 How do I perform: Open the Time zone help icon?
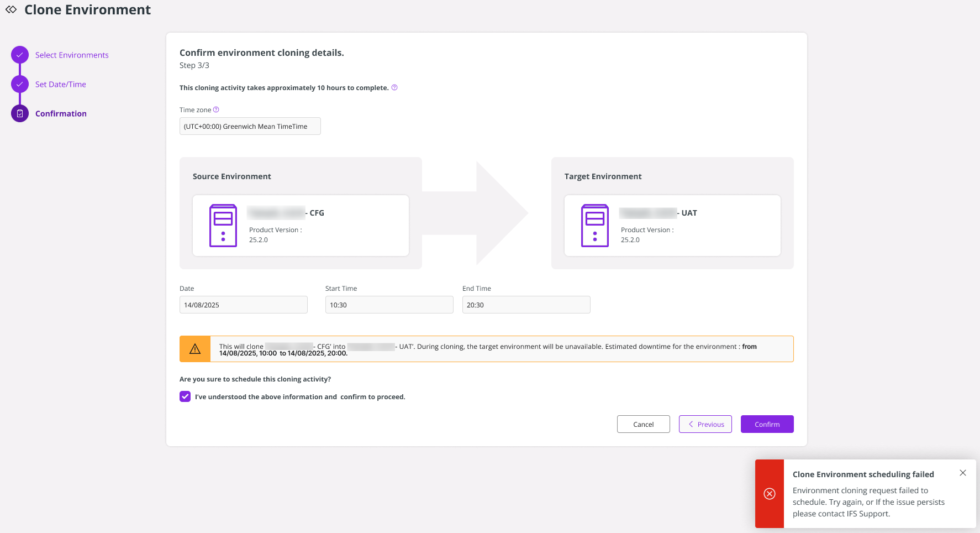216,109
